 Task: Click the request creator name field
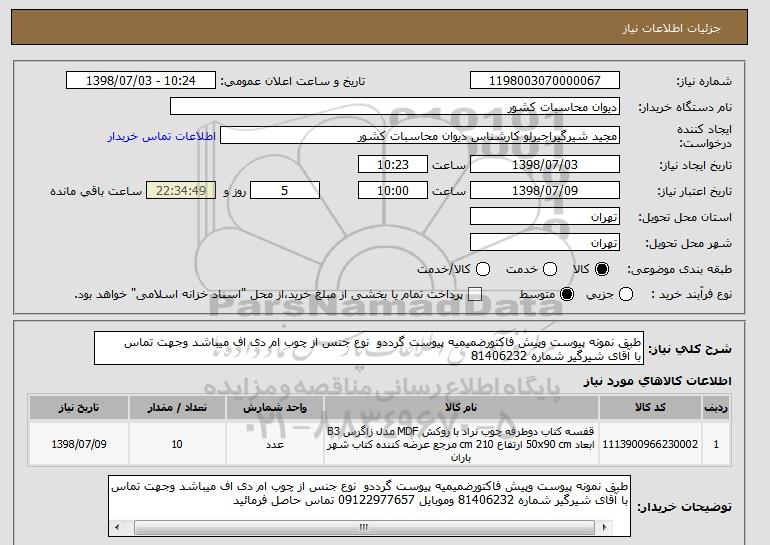tap(420, 136)
